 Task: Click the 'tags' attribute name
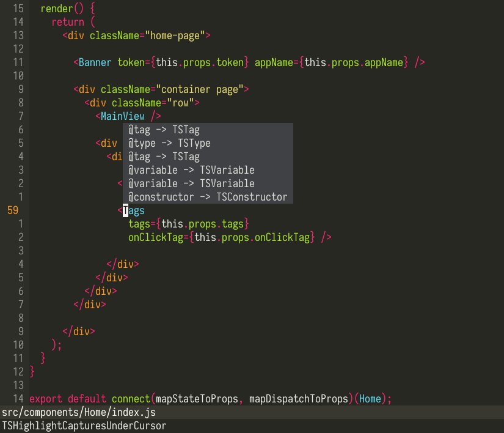[x=139, y=224]
